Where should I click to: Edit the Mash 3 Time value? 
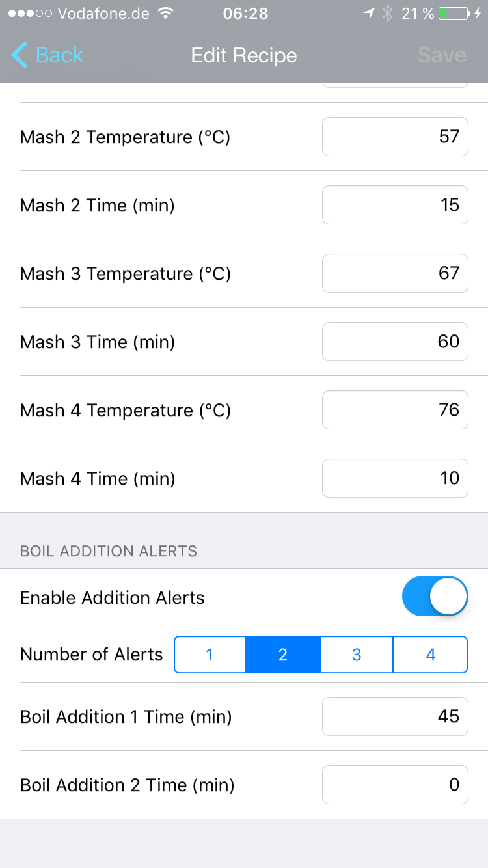click(x=395, y=342)
